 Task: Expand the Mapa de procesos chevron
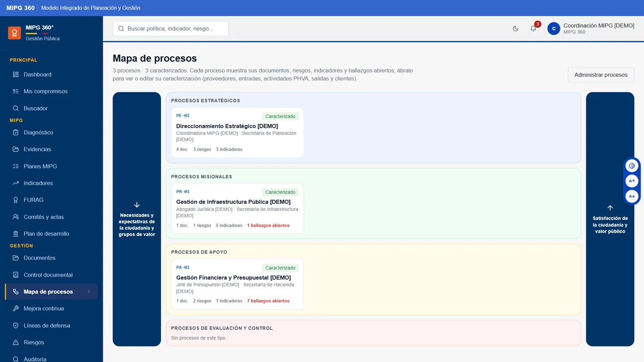[x=89, y=292]
